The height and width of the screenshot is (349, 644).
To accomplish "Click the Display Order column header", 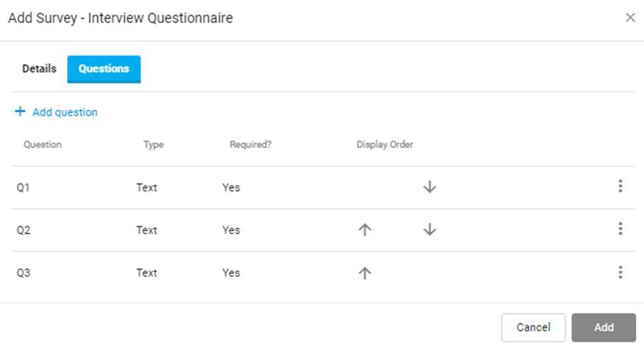I will (x=385, y=145).
